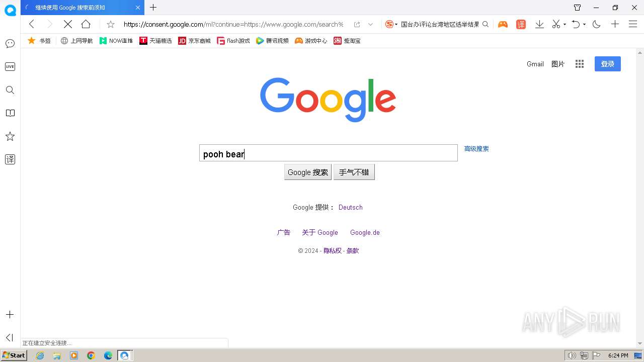Toggle night mode with the moon icon

(597, 24)
